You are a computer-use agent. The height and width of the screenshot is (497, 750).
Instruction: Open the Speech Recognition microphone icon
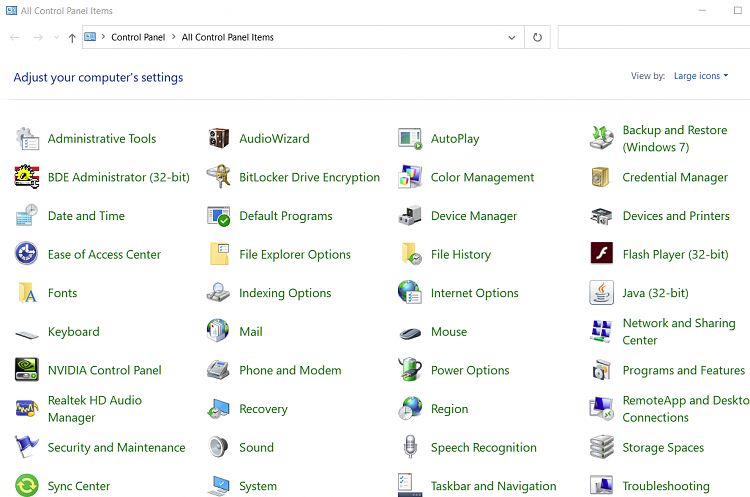(410, 447)
